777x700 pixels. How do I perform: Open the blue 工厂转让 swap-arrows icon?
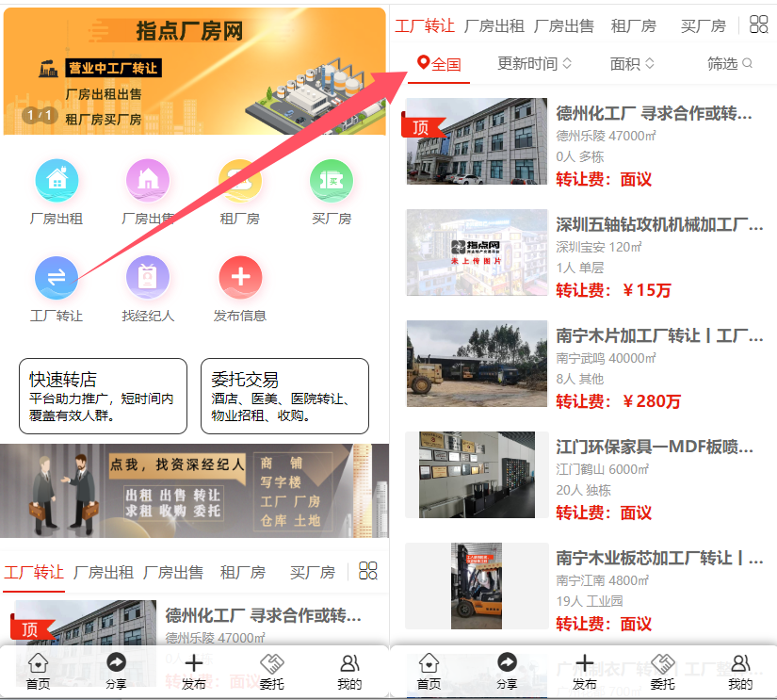coord(57,277)
